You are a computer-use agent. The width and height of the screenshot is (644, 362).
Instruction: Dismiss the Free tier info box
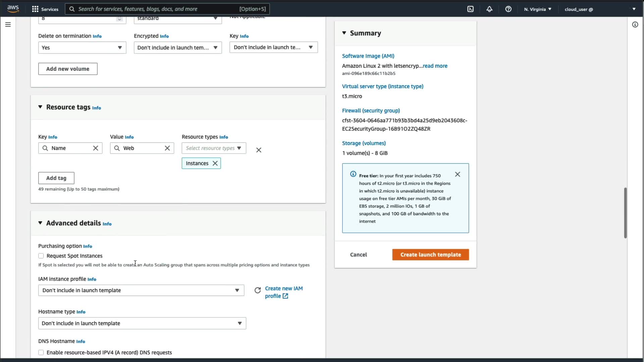[457, 174]
